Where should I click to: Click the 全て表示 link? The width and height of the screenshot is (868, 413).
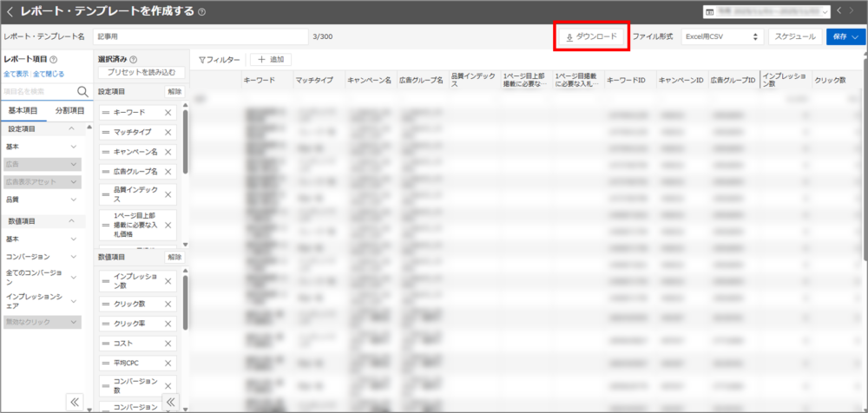[x=16, y=74]
